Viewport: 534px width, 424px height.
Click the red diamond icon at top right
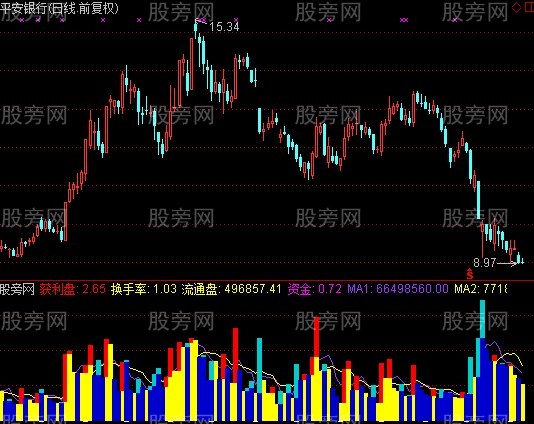point(517,7)
